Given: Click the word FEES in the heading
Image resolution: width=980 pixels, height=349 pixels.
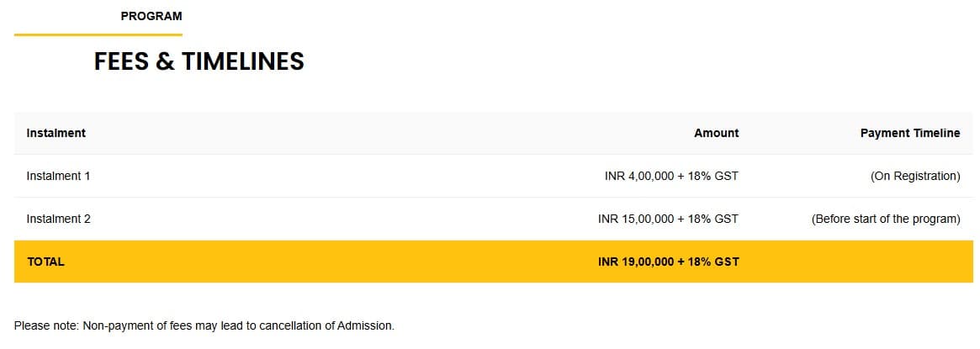Looking at the screenshot, I should pos(123,61).
